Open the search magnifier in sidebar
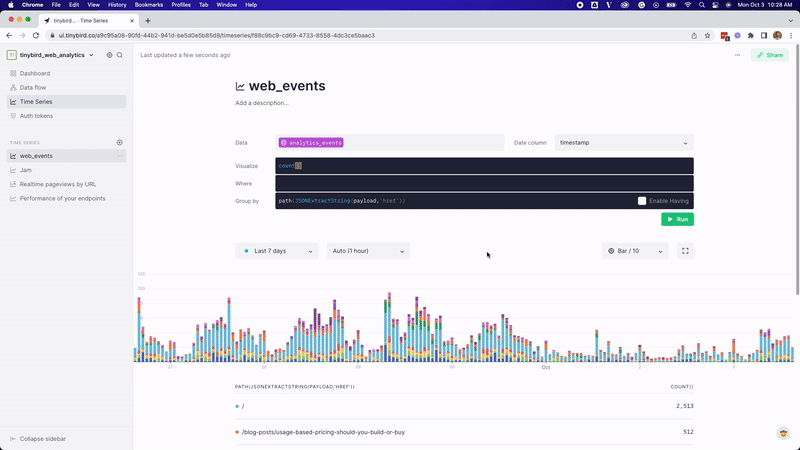This screenshot has width=800, height=450. tap(120, 55)
